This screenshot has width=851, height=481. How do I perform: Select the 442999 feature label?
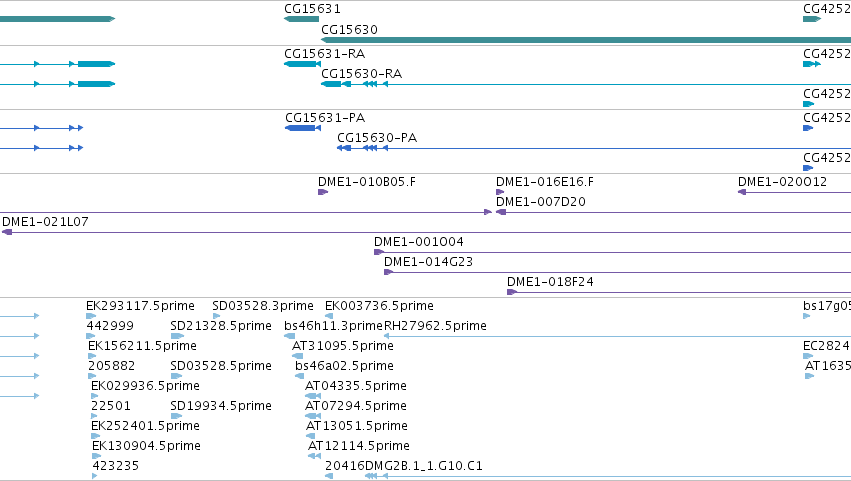pyautogui.click(x=110, y=326)
